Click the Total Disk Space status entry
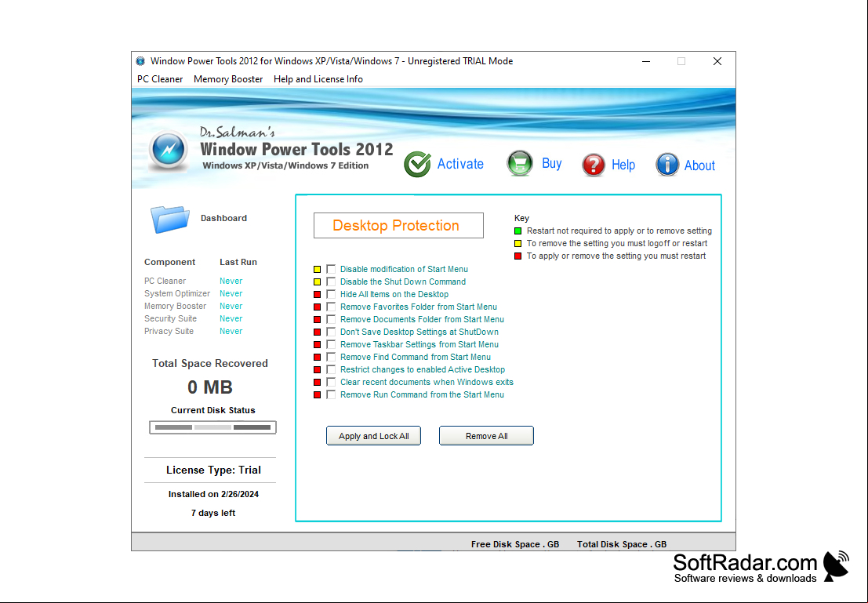 [x=622, y=544]
